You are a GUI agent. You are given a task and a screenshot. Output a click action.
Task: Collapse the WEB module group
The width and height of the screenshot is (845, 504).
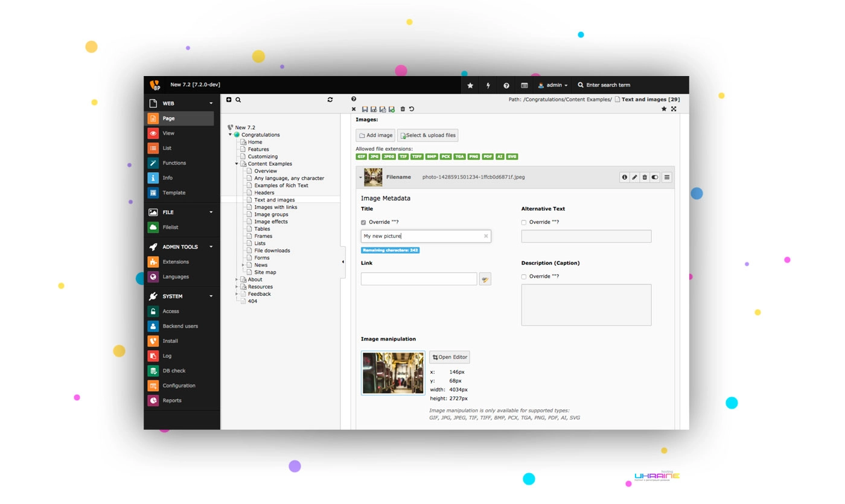(211, 103)
